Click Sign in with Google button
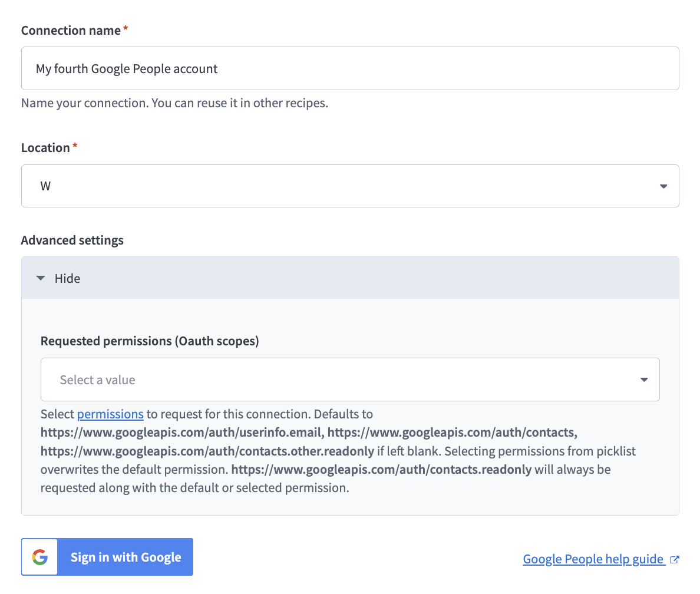 pyautogui.click(x=107, y=557)
